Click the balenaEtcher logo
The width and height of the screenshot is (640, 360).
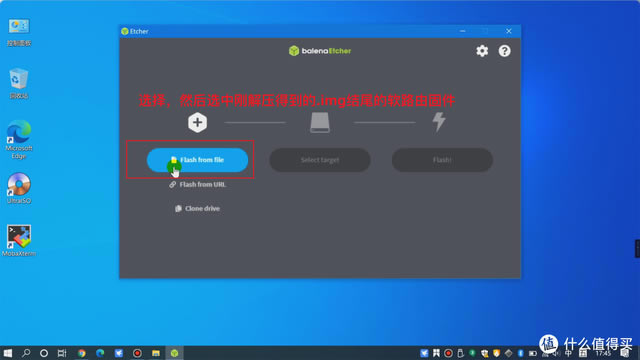[320, 51]
